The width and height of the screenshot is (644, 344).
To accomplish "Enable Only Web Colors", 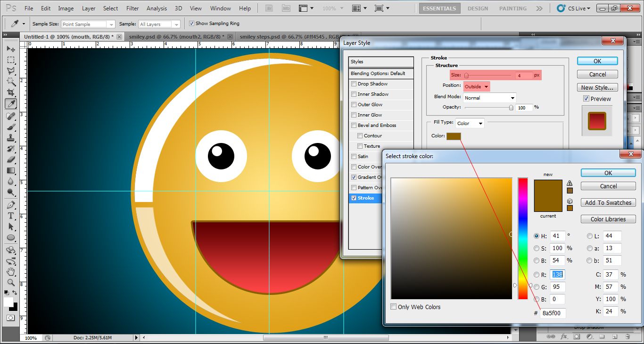I will coord(394,307).
